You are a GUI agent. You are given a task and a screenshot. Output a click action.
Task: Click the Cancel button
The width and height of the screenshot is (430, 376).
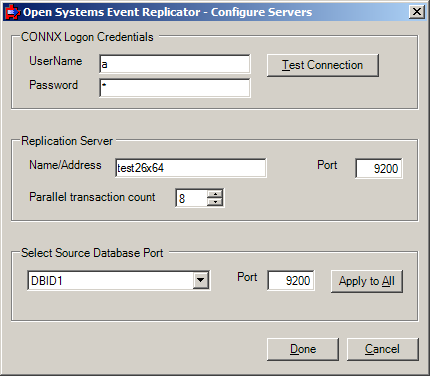click(x=382, y=349)
